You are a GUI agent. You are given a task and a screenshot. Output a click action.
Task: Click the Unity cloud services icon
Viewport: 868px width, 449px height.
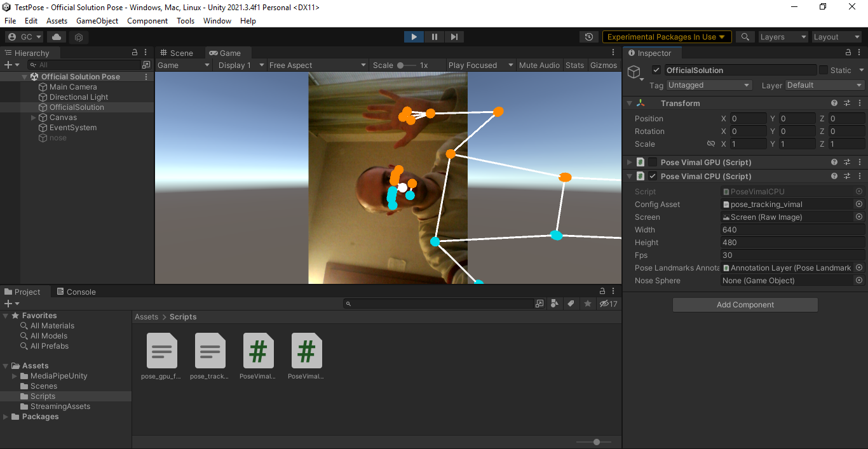56,37
